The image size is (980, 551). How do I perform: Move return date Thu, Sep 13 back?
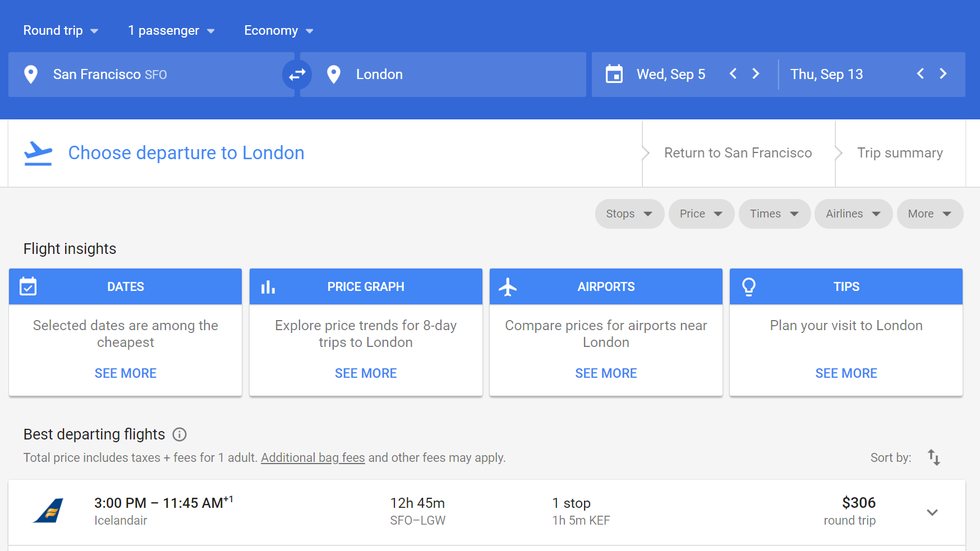click(920, 74)
